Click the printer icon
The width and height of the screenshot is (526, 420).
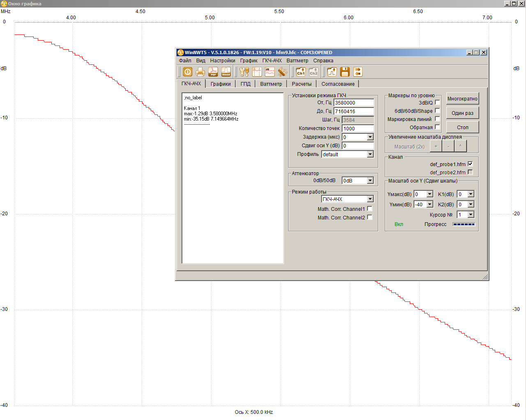point(200,72)
